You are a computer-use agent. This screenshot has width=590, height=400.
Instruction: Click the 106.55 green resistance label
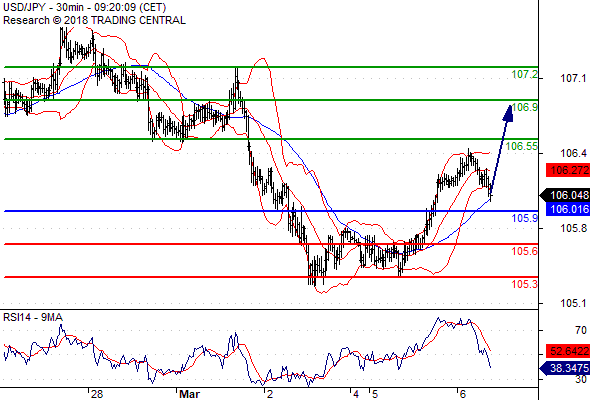point(522,146)
